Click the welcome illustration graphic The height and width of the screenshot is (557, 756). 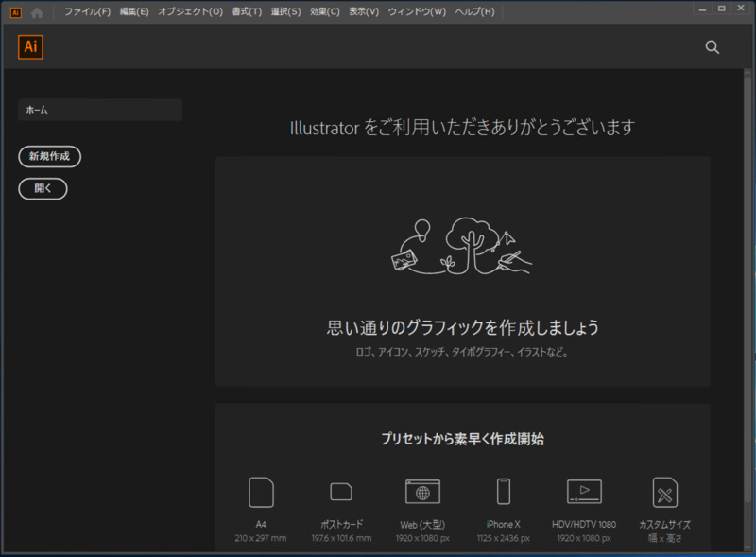point(462,246)
